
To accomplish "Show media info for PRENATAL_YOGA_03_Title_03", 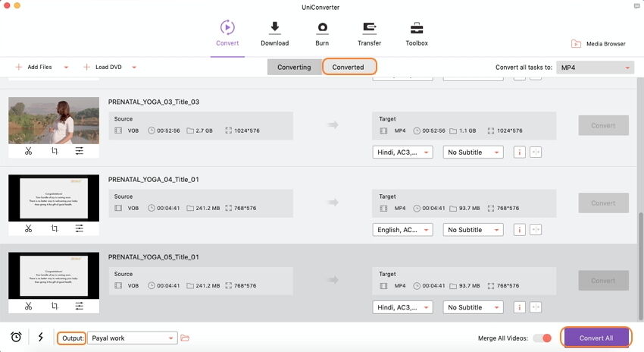I will (520, 152).
